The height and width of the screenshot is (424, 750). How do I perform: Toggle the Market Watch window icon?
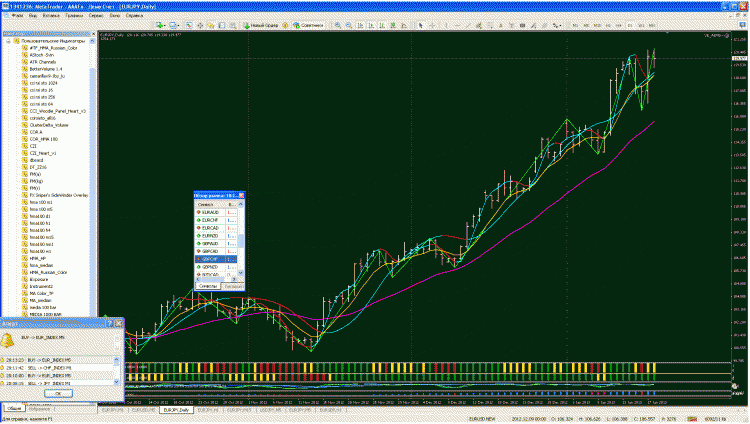(189, 25)
